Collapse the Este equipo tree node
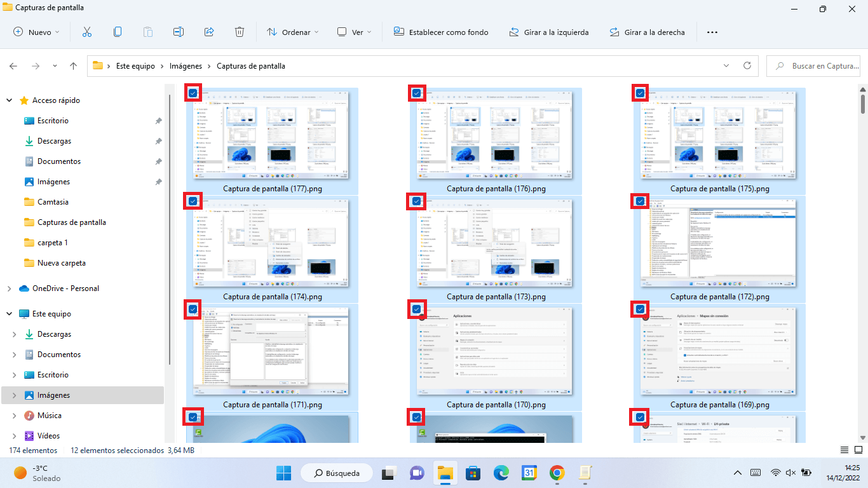The width and height of the screenshot is (868, 488). pyautogui.click(x=9, y=314)
